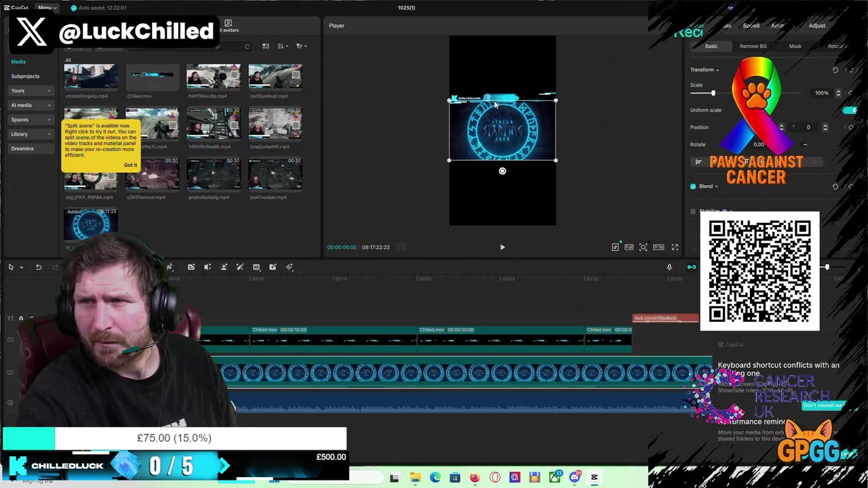Reset the Transform settings
The height and width of the screenshot is (488, 868).
coord(835,70)
